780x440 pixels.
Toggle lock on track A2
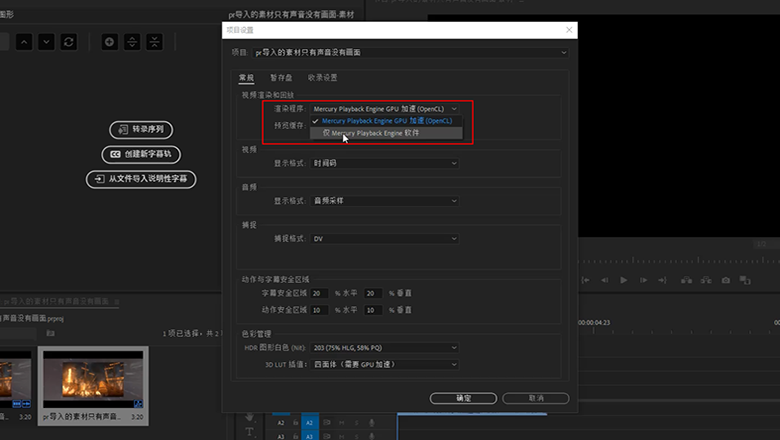295,423
